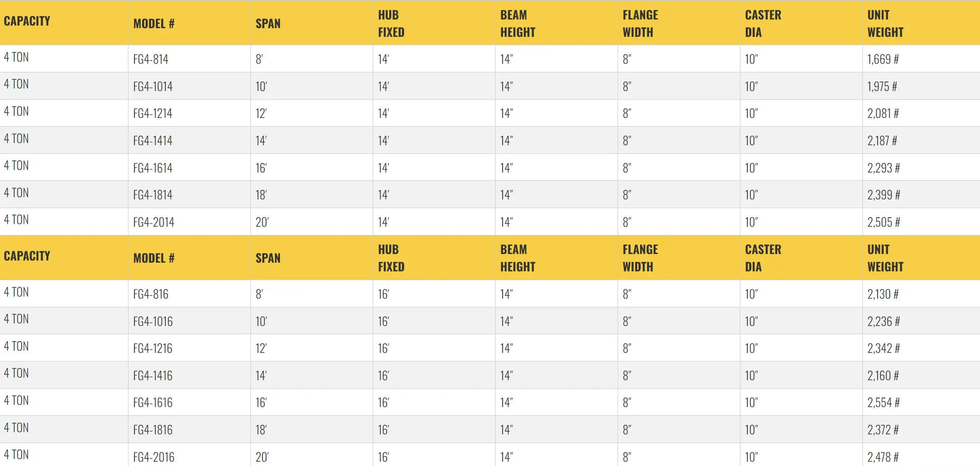Select model FG4-1616

point(153,403)
